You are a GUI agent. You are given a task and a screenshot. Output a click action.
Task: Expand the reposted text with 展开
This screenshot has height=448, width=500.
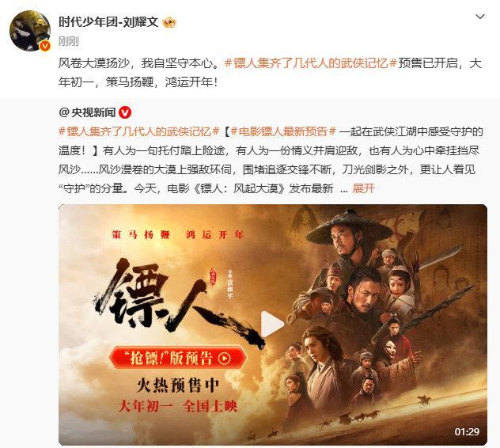pyautogui.click(x=363, y=188)
